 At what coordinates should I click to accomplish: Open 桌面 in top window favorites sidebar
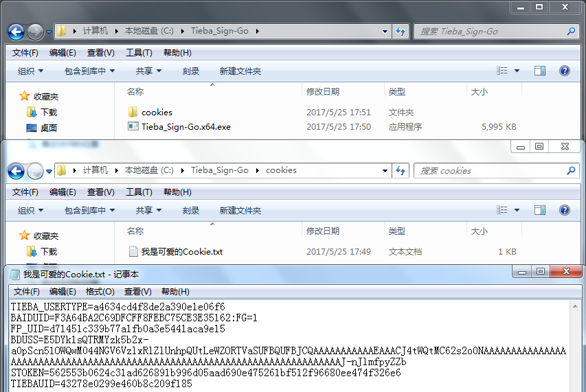click(x=48, y=128)
